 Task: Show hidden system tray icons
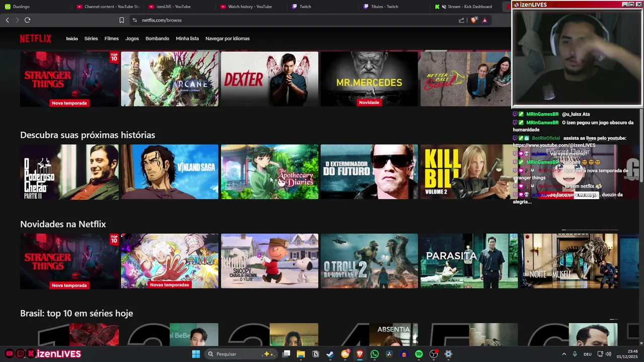tap(563, 354)
